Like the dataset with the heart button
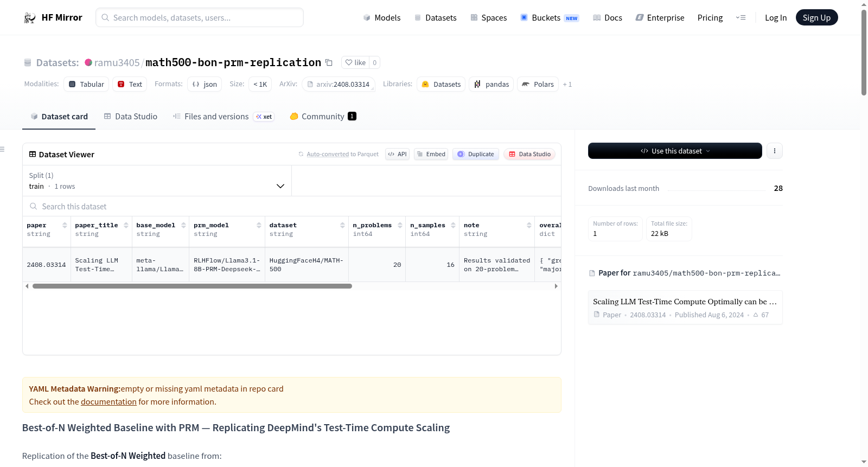868x467 pixels. coord(355,62)
